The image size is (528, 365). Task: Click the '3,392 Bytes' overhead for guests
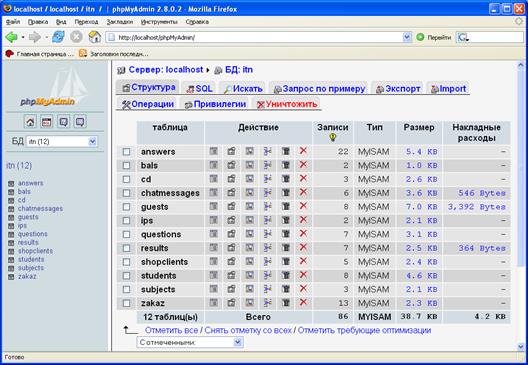pyautogui.click(x=476, y=207)
